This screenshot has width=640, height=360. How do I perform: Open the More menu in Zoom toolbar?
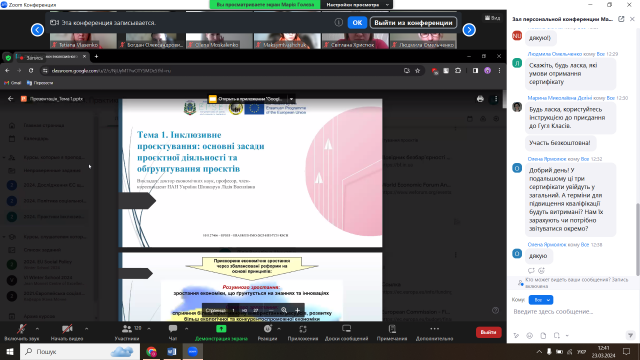[434, 329]
